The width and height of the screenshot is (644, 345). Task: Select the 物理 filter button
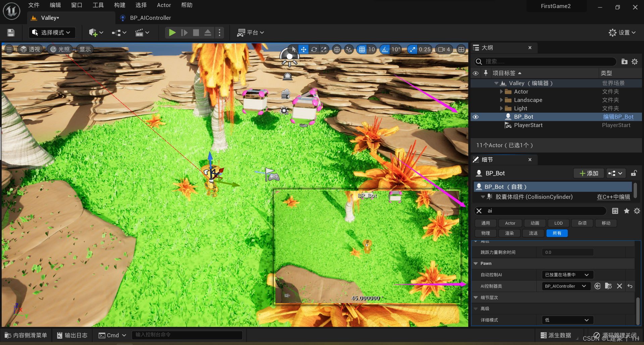pos(485,233)
